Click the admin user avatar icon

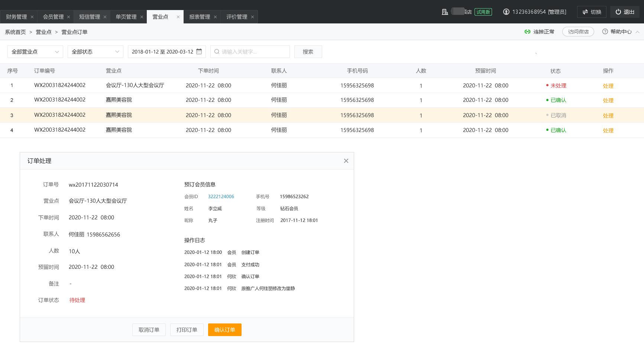(506, 12)
